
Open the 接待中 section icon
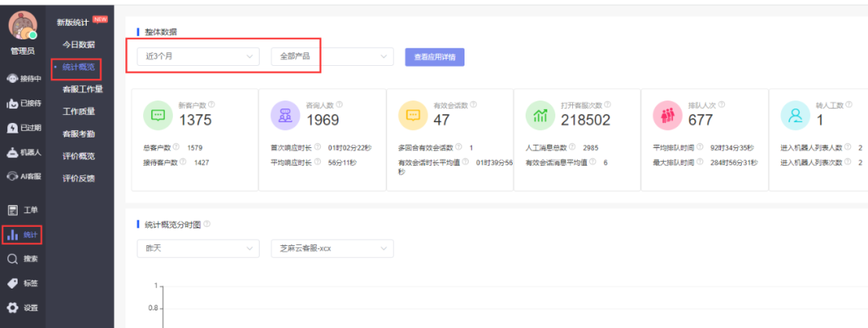click(12, 79)
